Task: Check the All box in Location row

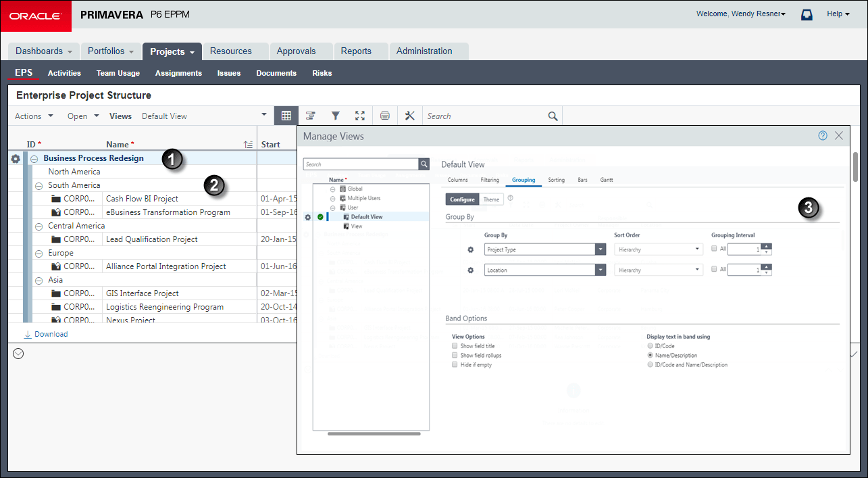Action: point(715,269)
